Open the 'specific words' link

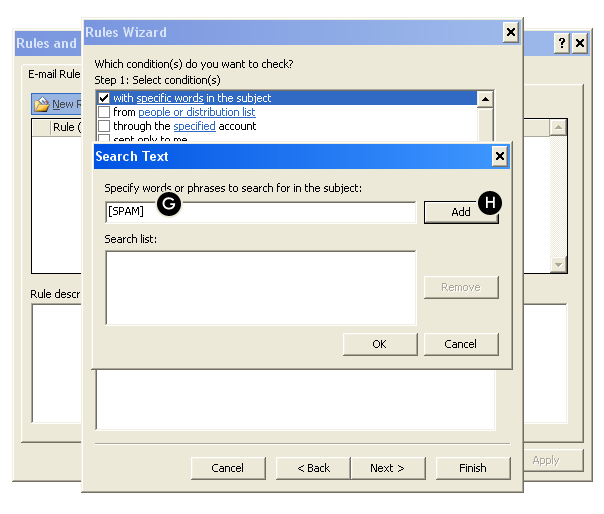[x=169, y=98]
